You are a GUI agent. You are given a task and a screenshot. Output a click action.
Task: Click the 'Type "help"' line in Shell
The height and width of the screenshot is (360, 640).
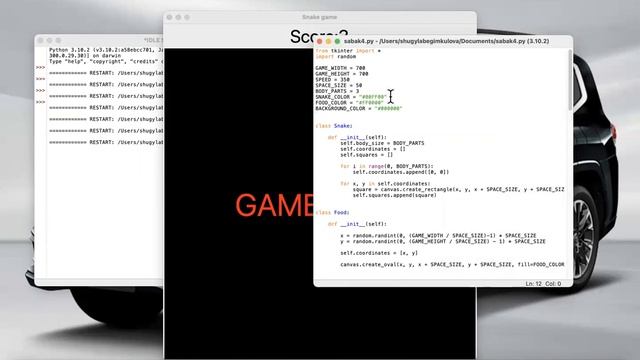coord(106,61)
